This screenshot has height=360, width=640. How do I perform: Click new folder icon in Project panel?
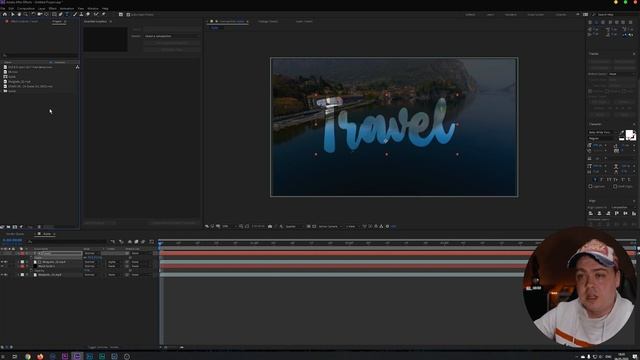(x=8, y=227)
